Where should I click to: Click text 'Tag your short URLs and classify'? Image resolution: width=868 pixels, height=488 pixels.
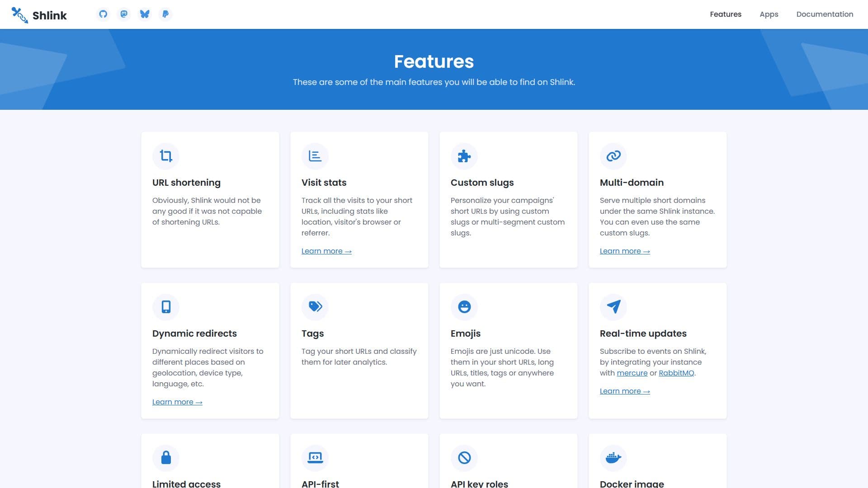[x=359, y=351]
